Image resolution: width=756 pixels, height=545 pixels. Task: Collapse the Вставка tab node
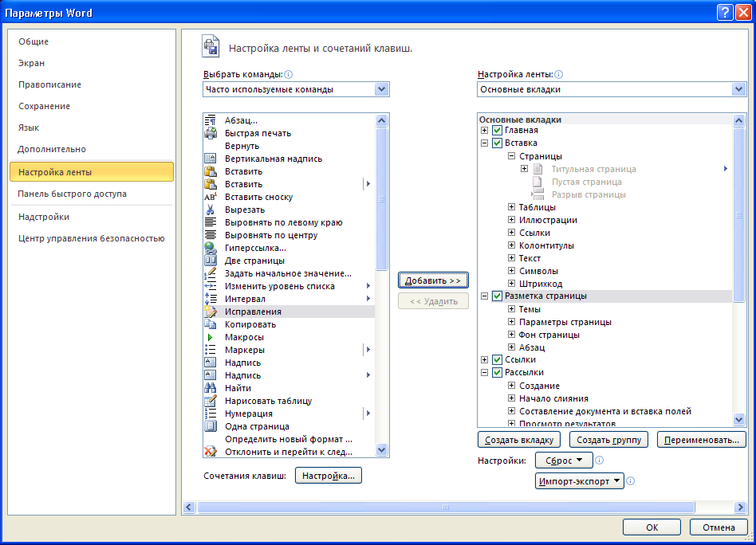pos(485,143)
